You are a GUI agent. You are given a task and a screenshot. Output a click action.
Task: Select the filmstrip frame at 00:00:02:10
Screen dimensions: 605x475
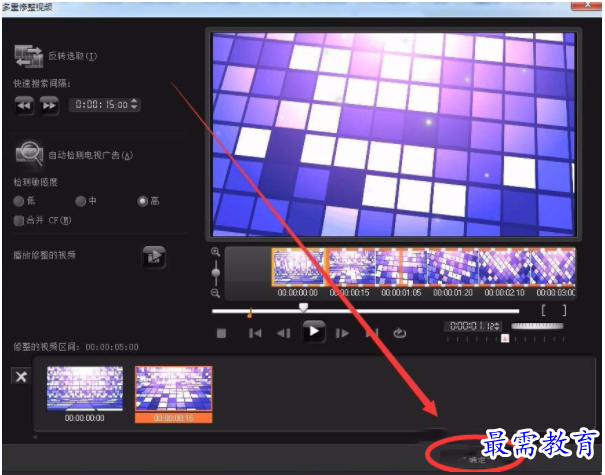click(505, 267)
